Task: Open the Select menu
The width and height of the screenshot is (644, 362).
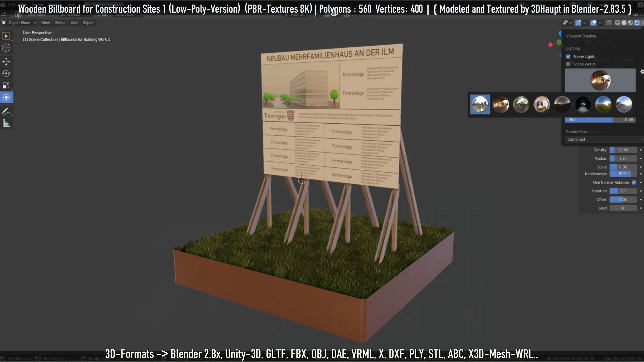Action: tap(60, 23)
